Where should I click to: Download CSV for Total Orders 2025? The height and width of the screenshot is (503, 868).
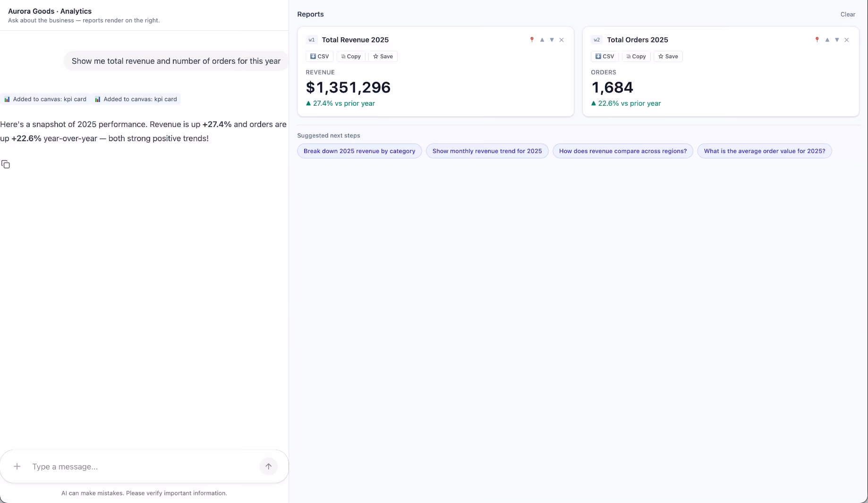click(x=605, y=56)
